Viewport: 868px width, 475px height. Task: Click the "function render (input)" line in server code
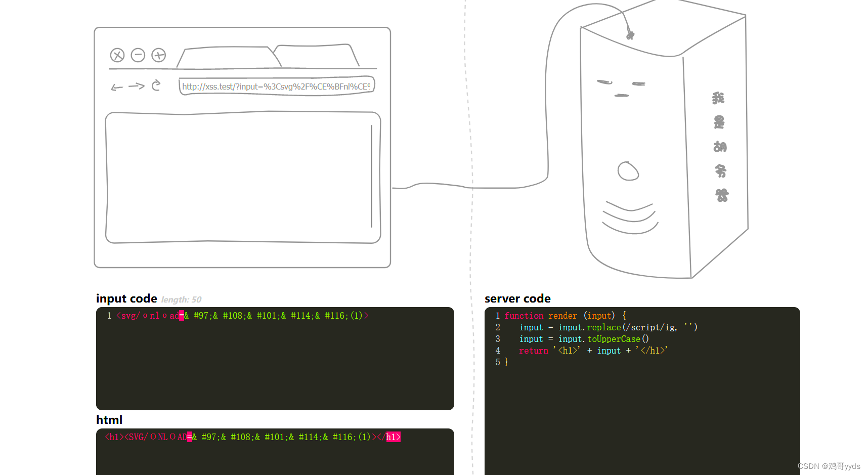pyautogui.click(x=565, y=316)
